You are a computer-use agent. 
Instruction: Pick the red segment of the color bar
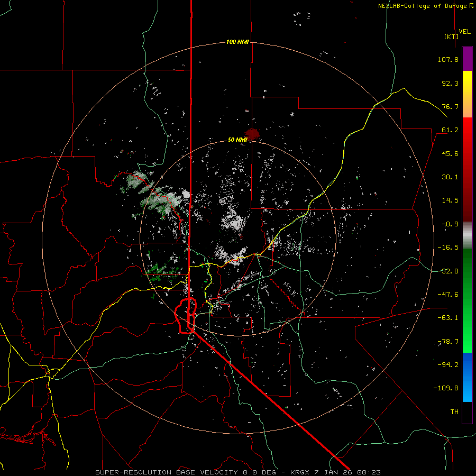point(467,169)
